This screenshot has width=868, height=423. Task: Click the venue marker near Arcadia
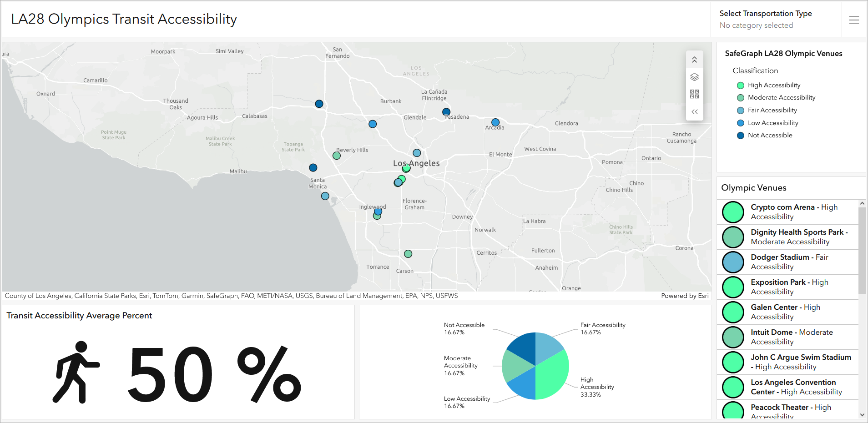pyautogui.click(x=495, y=122)
